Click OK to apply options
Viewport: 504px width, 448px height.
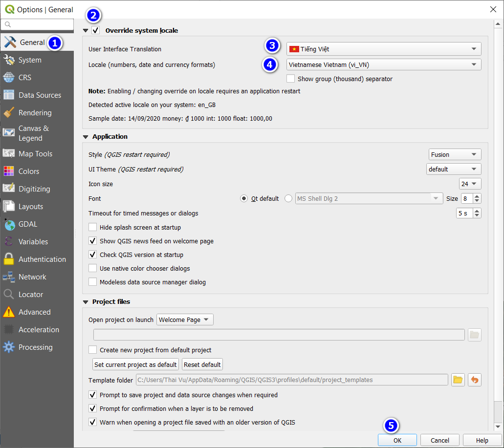[x=397, y=440]
